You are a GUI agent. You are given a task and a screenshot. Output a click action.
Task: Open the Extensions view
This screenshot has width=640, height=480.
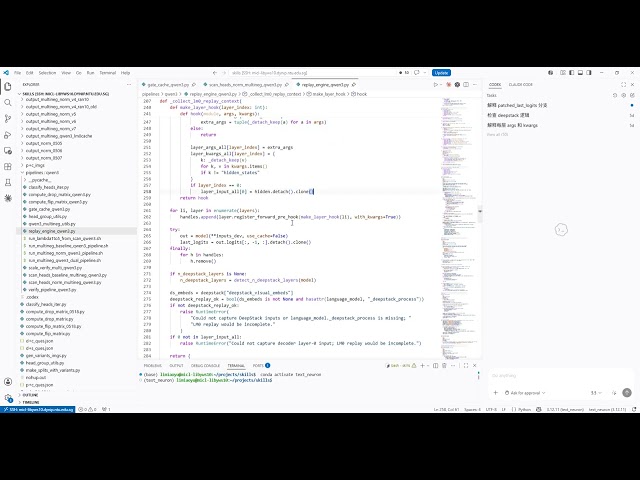click(x=8, y=167)
